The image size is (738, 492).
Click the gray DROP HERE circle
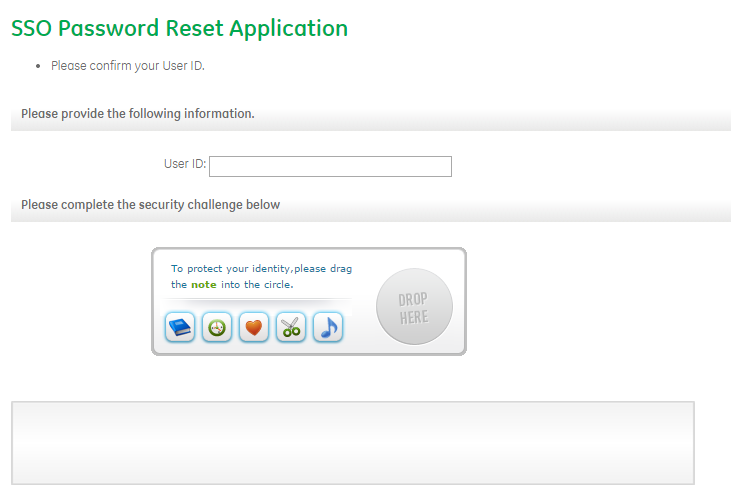[414, 308]
